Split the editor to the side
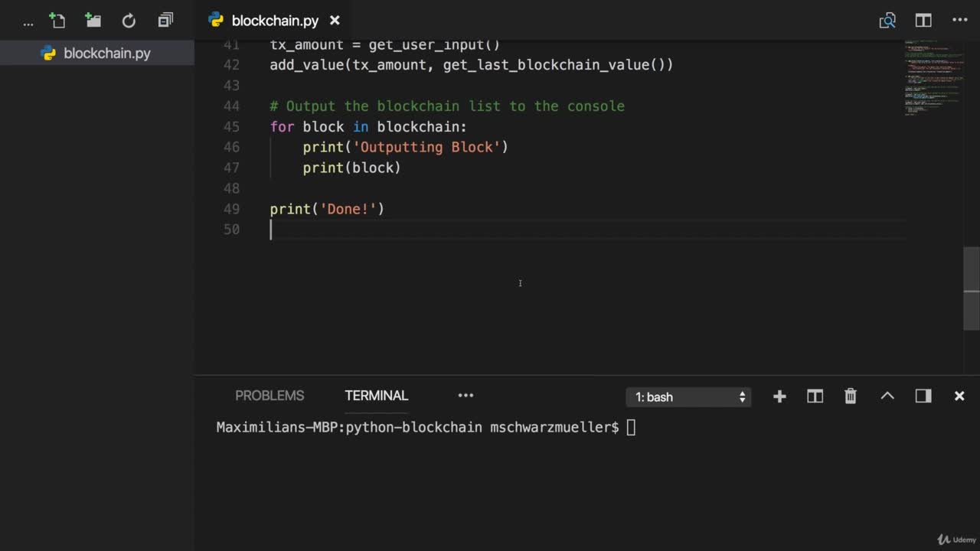Screen dimensions: 980x551 (x=923, y=21)
